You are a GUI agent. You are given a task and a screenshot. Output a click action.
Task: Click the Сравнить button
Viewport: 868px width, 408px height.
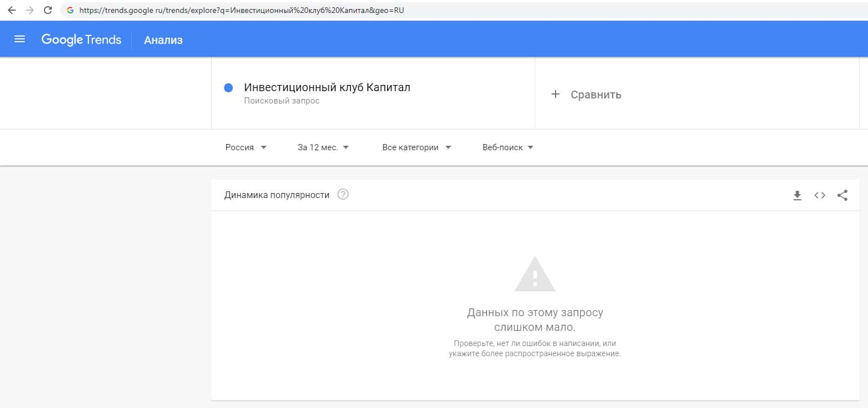tap(596, 95)
